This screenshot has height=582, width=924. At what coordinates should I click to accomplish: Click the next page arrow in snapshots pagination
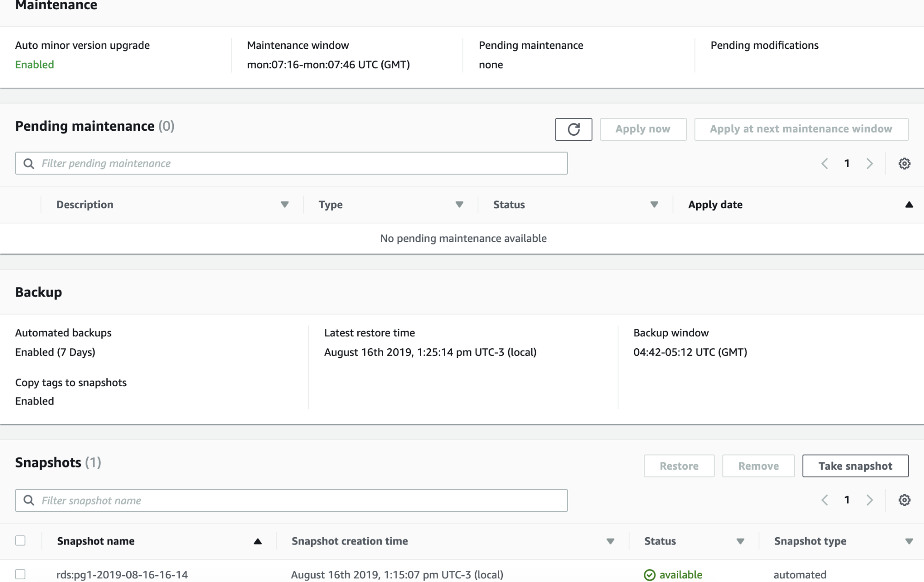[869, 500]
